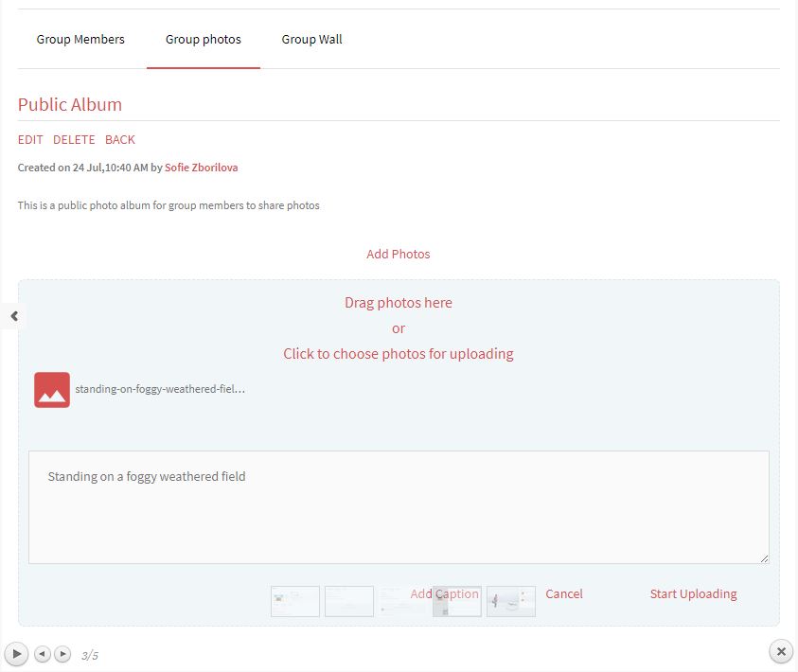
Task: Open Sofie Zborilova's profile link
Action: (x=201, y=168)
